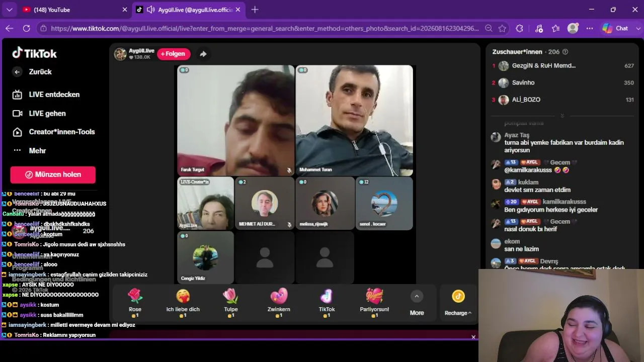Close the bottom banner with X
The image size is (644, 362).
click(x=473, y=337)
